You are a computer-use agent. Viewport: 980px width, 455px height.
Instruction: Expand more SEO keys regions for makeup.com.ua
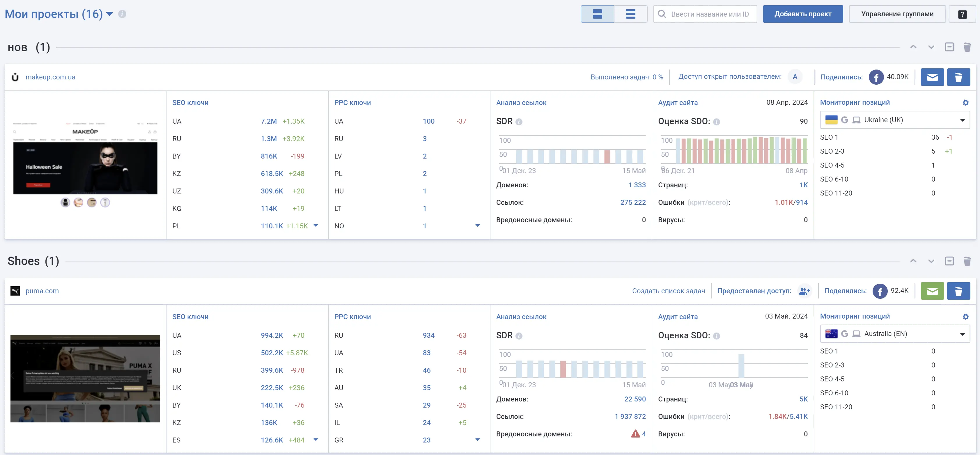click(316, 226)
